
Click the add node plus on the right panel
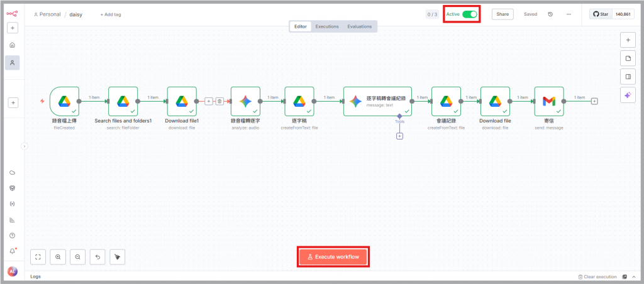[628, 40]
